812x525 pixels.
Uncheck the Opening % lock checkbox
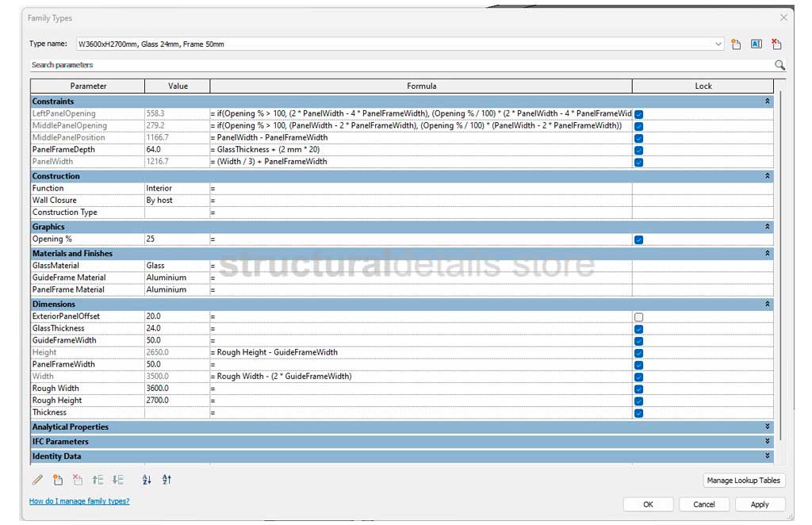[638, 240]
